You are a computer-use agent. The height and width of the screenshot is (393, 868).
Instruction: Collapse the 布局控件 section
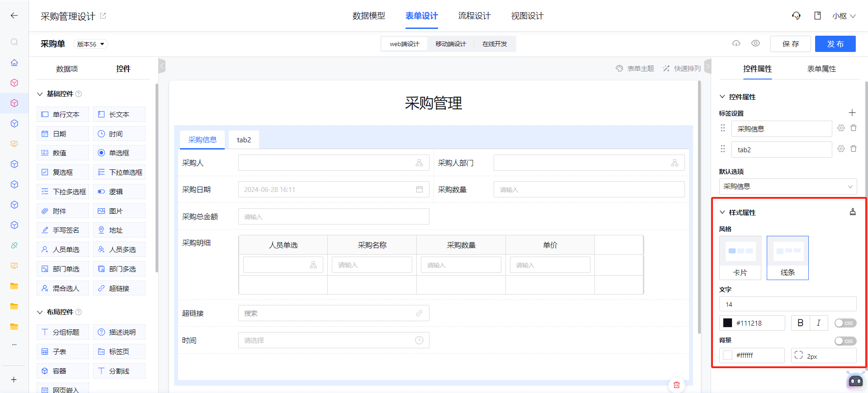pos(40,312)
